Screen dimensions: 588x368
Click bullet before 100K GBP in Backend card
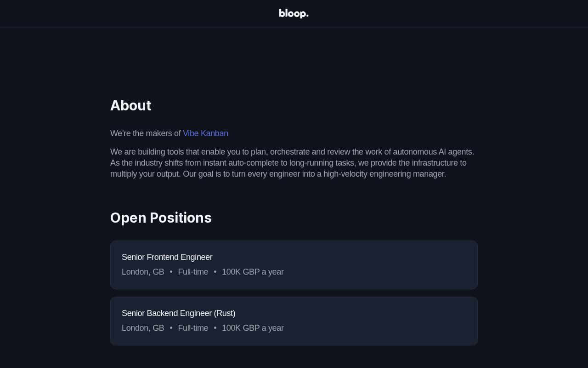point(215,328)
